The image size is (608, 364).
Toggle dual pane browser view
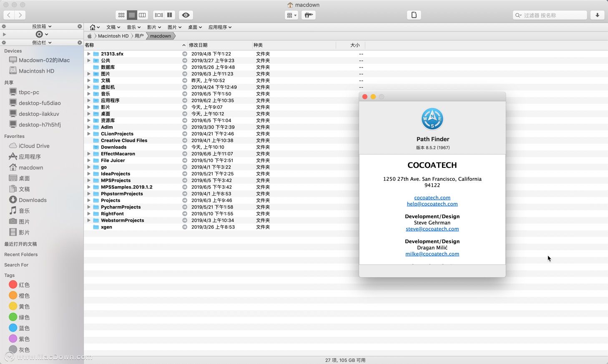[x=170, y=15]
